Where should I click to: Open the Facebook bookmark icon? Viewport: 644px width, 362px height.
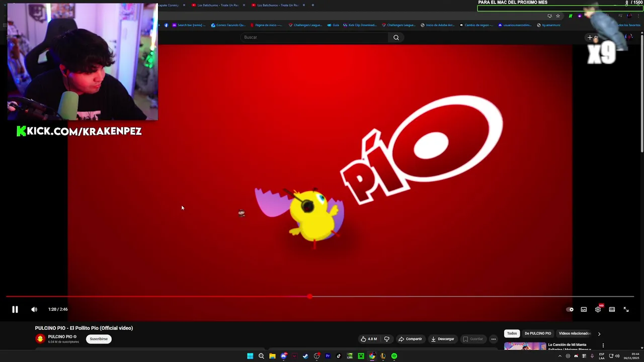pyautogui.click(x=167, y=25)
